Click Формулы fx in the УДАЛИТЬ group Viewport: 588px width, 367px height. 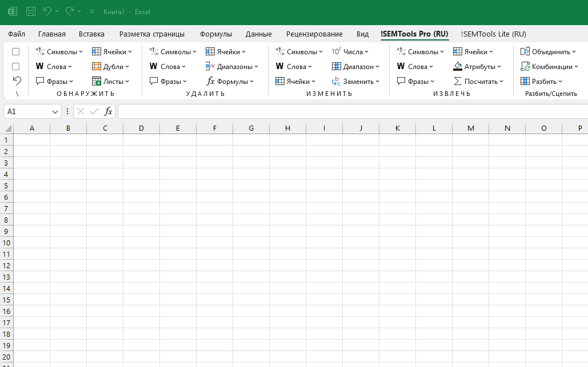[227, 82]
